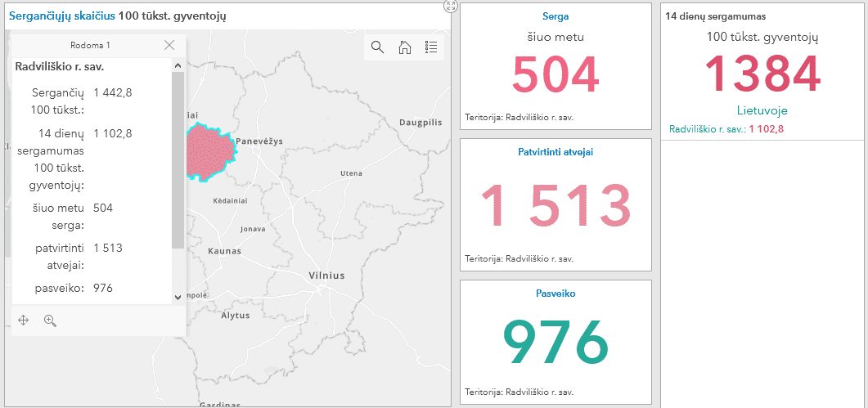Expand the map panel to full screen
The height and width of the screenshot is (408, 868).
click(x=451, y=6)
